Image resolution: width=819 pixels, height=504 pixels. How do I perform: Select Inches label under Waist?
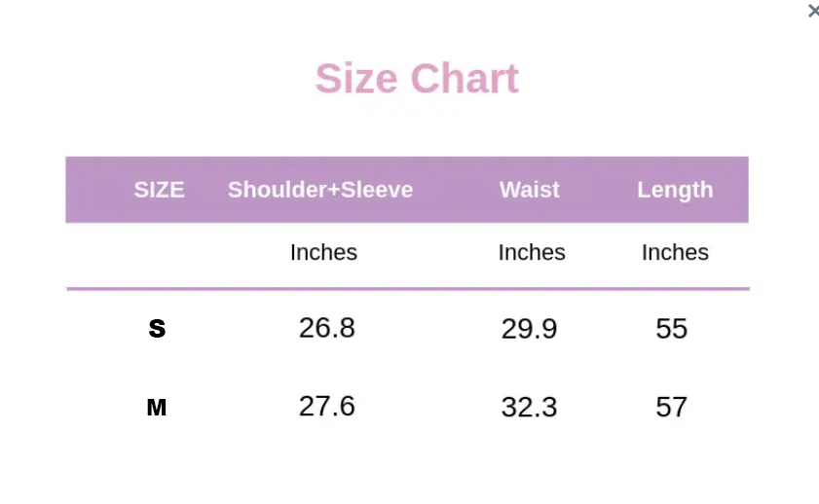532,253
